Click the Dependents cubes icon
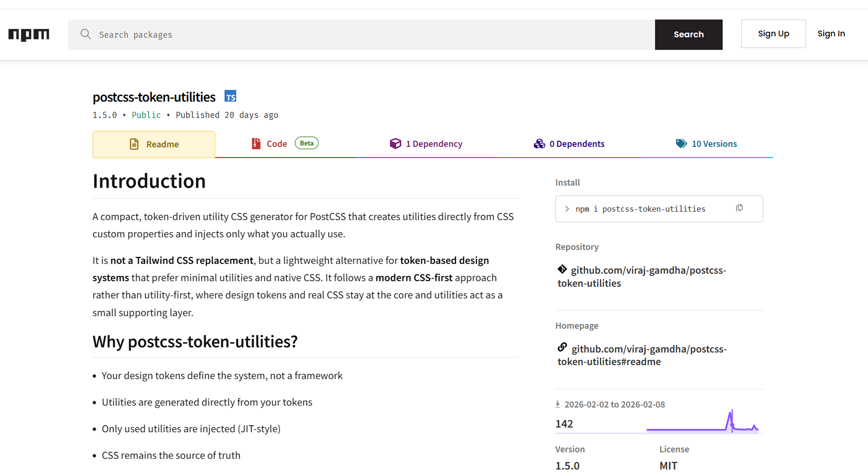 click(x=539, y=144)
